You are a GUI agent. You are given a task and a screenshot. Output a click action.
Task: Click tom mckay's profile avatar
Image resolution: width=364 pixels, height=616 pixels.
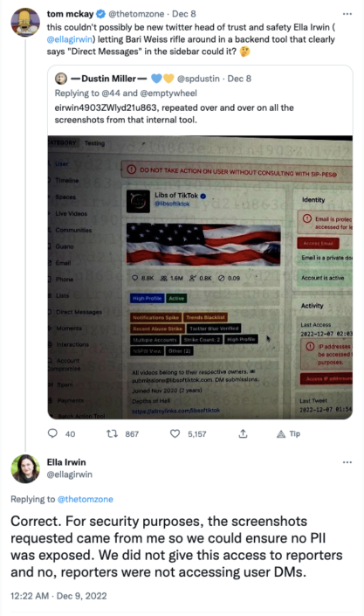click(25, 22)
